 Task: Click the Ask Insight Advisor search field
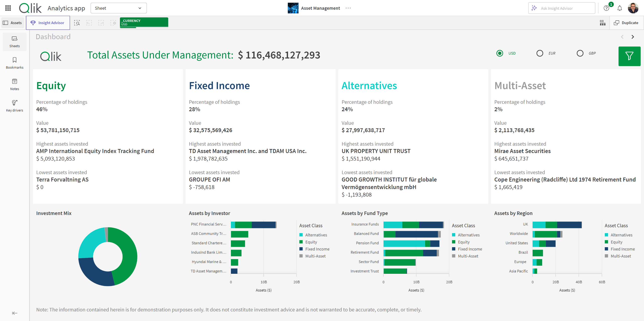coord(561,8)
